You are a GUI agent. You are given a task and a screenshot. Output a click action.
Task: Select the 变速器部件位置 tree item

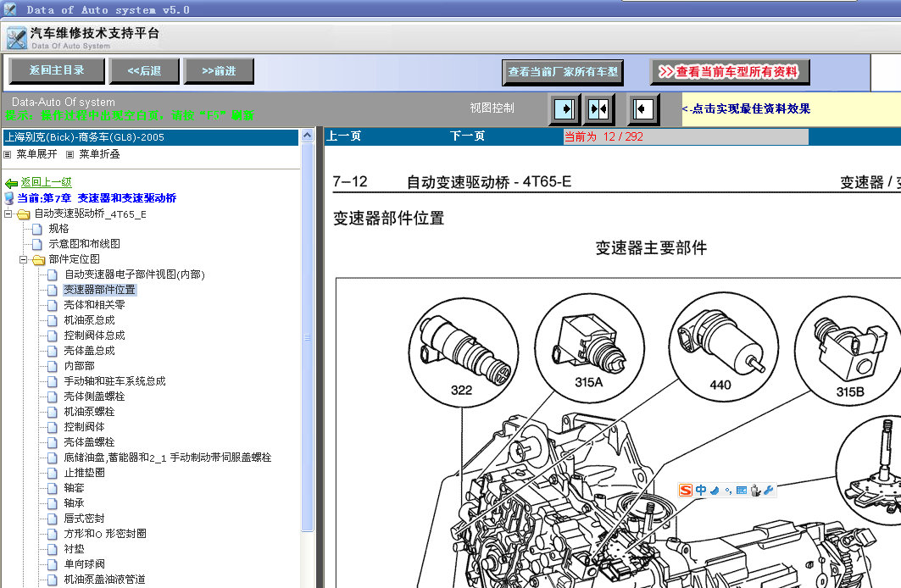point(99,290)
